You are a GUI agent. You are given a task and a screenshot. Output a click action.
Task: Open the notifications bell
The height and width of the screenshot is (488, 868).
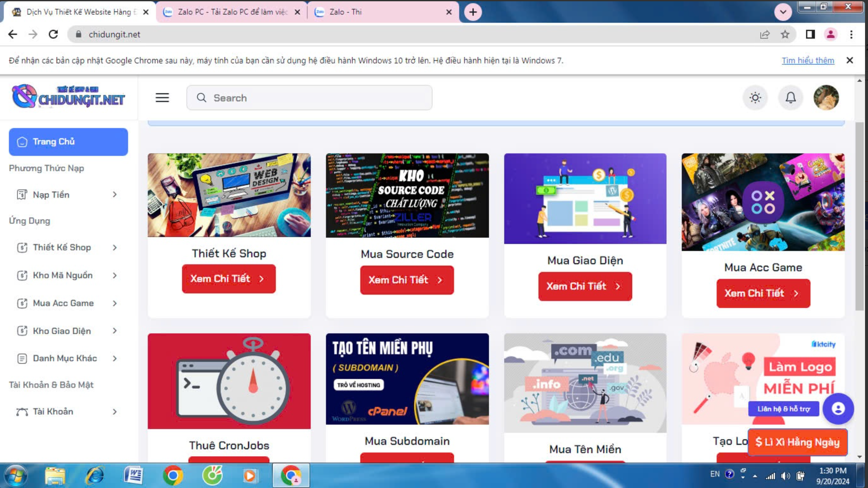pos(790,98)
